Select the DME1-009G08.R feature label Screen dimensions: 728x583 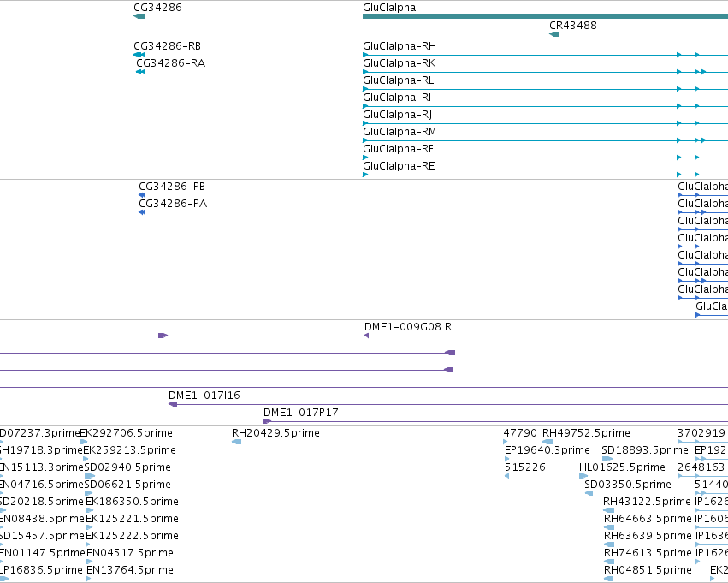[408, 327]
